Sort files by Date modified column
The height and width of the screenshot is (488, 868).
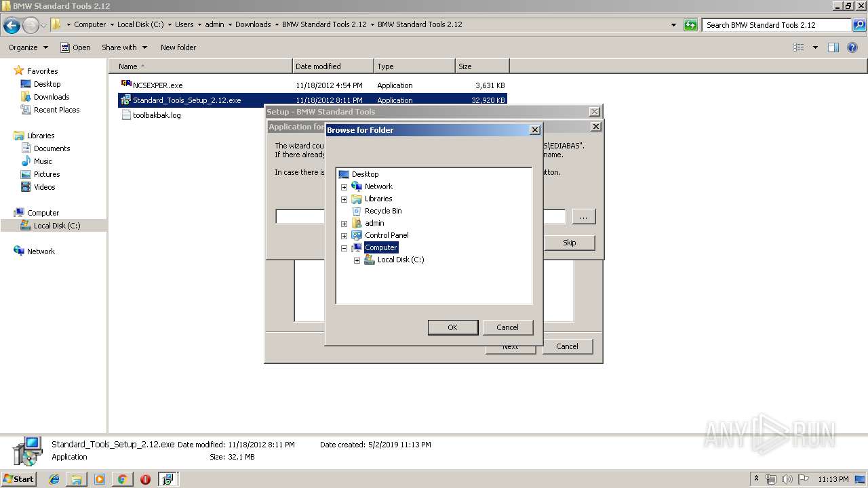tap(333, 66)
